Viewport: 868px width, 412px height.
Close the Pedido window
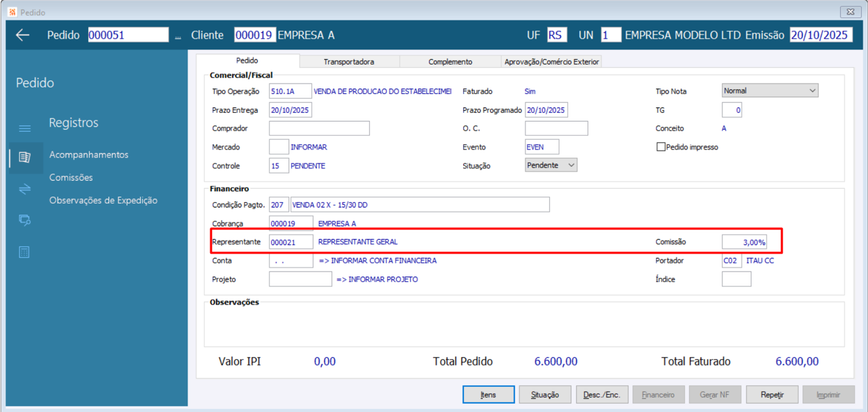850,12
